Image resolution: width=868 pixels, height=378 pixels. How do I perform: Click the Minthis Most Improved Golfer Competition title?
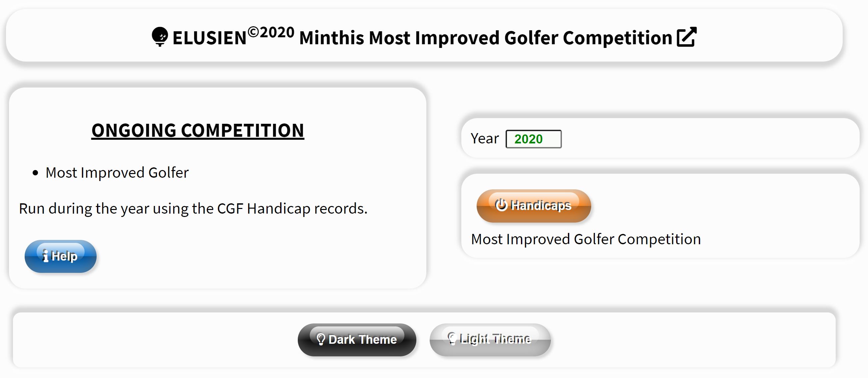(x=486, y=37)
